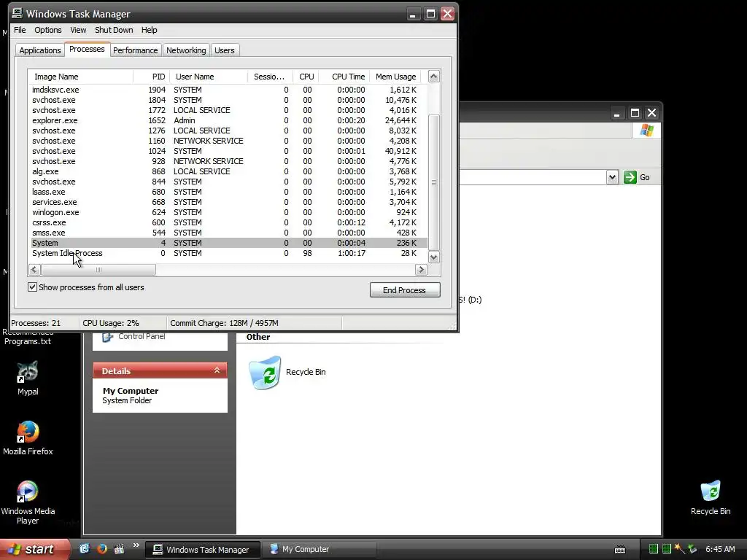Click the taskbar clock 6:45 AM
This screenshot has height=560, width=747.
tap(720, 549)
